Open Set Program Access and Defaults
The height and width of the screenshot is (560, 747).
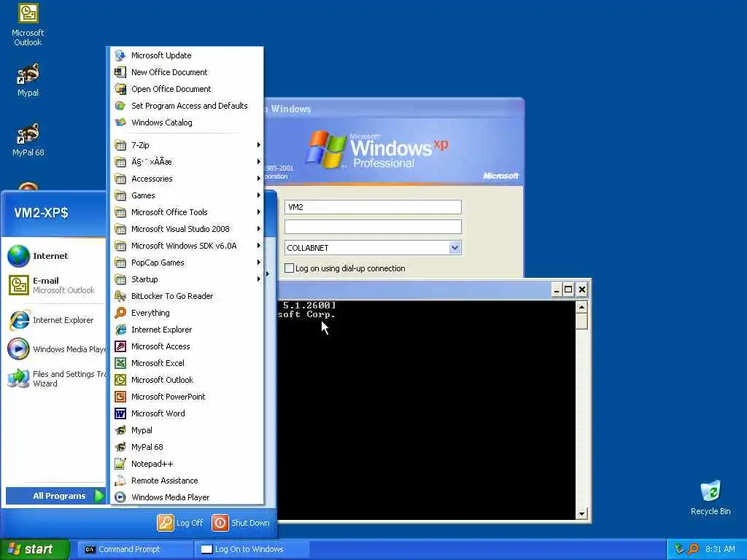pos(186,106)
